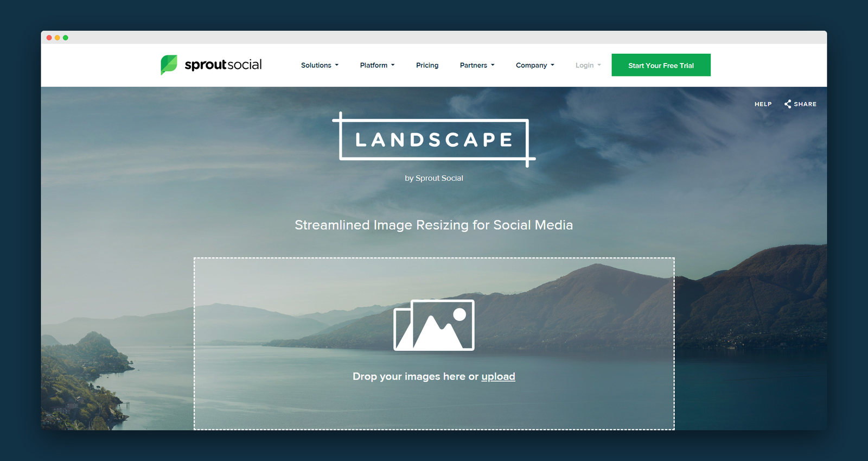Viewport: 868px width, 461px height.
Task: Click the image placeholder icon in drop zone
Action: click(434, 325)
